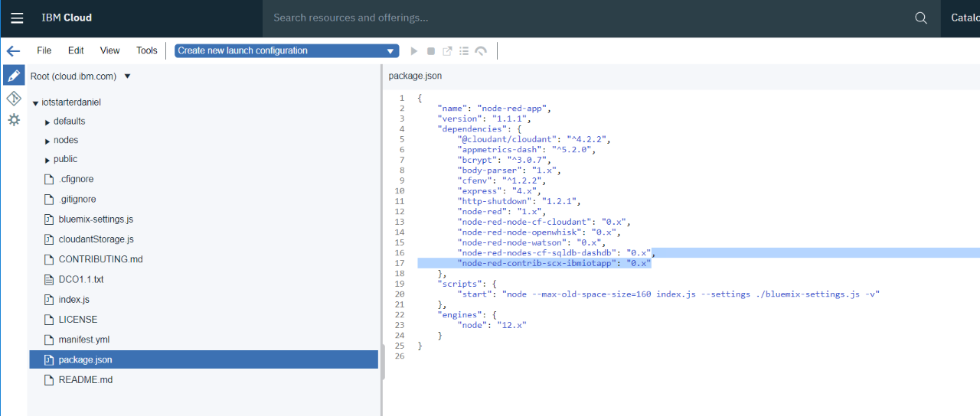Screen dimensions: 980x416
Task: Click the "express": "4.x" dependency line
Action: 501,190
